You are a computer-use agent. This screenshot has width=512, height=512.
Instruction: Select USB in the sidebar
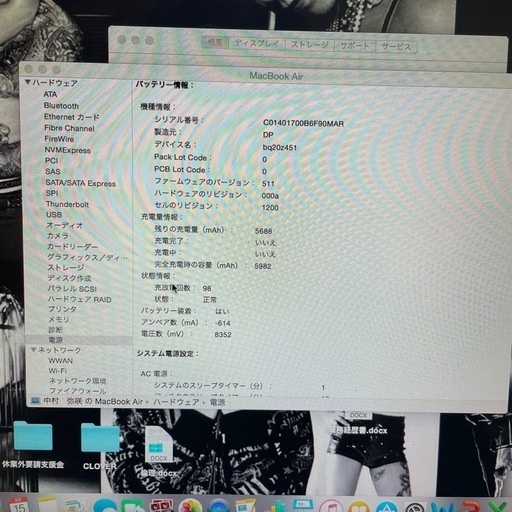tap(54, 215)
